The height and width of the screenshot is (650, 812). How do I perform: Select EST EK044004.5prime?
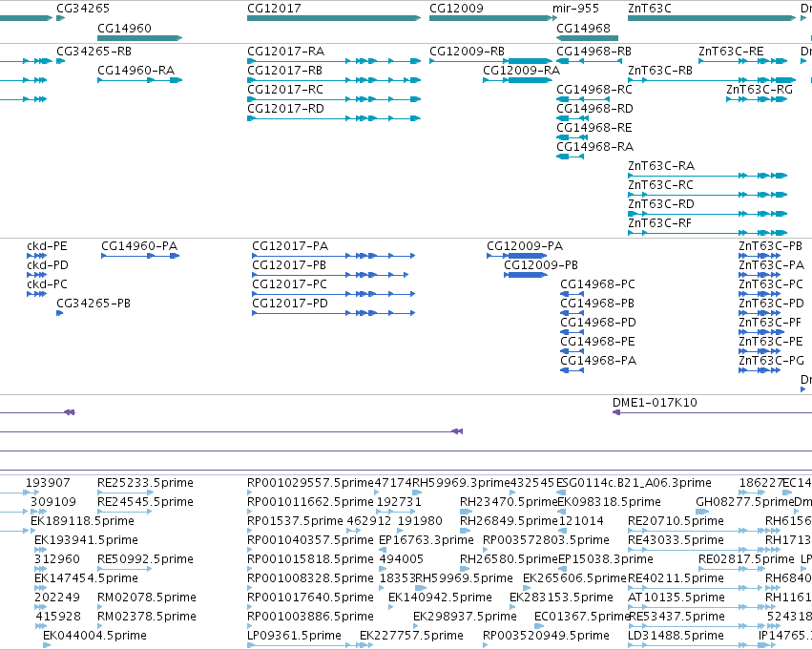(x=94, y=636)
